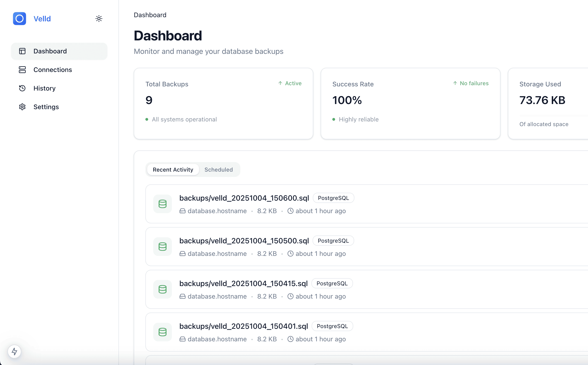588x365 pixels.
Task: Open Connections page in sidebar
Action: point(53,70)
